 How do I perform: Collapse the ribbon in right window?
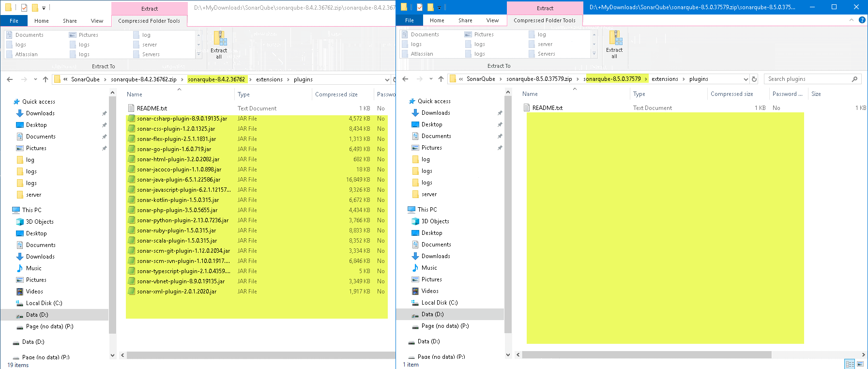pos(852,20)
